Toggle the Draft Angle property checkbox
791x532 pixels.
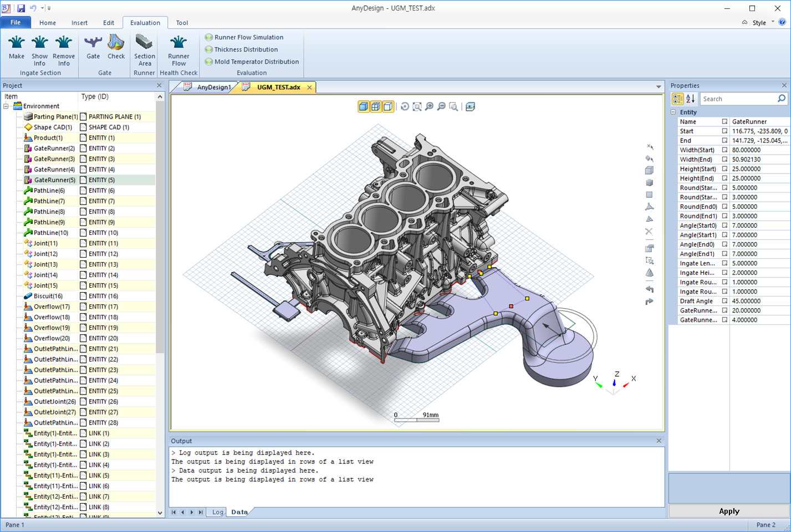coord(724,301)
